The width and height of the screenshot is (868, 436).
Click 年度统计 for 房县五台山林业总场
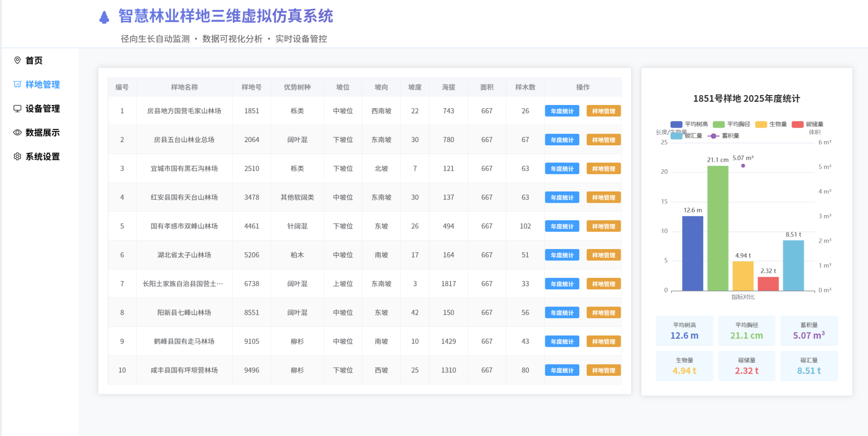click(562, 140)
